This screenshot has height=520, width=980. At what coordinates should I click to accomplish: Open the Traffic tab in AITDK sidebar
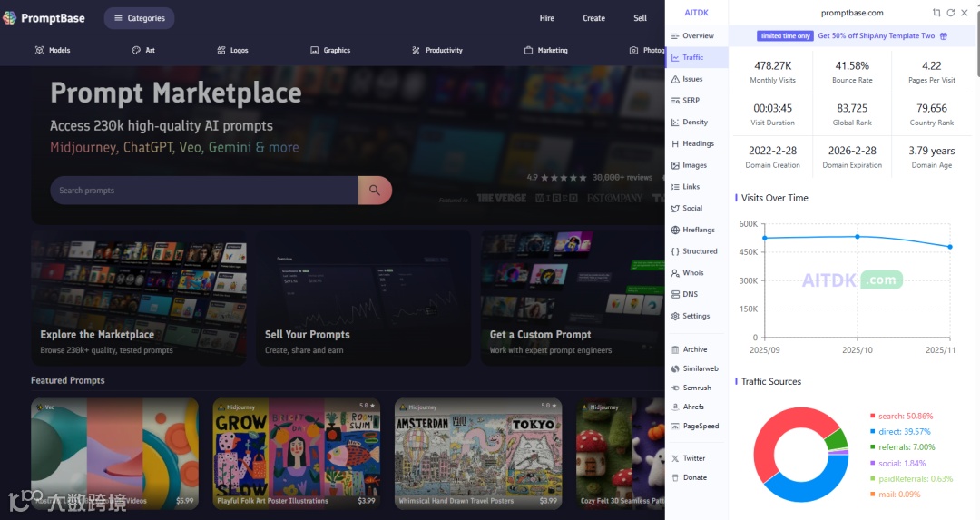697,57
